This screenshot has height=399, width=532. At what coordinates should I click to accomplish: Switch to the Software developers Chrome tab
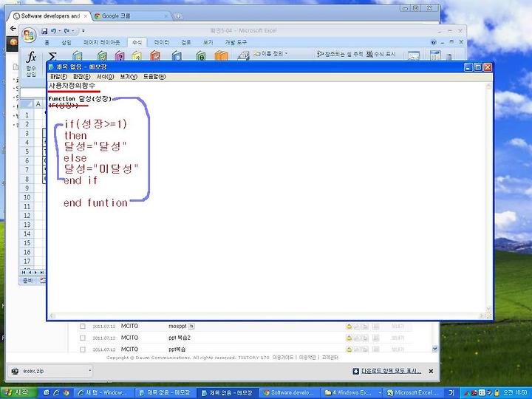pos(50,16)
